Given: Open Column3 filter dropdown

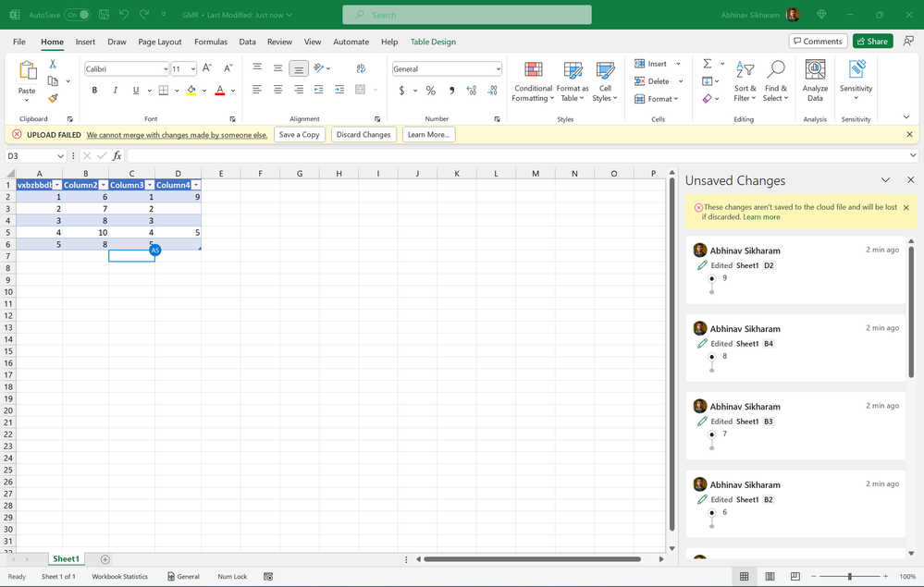Looking at the screenshot, I should tap(150, 185).
